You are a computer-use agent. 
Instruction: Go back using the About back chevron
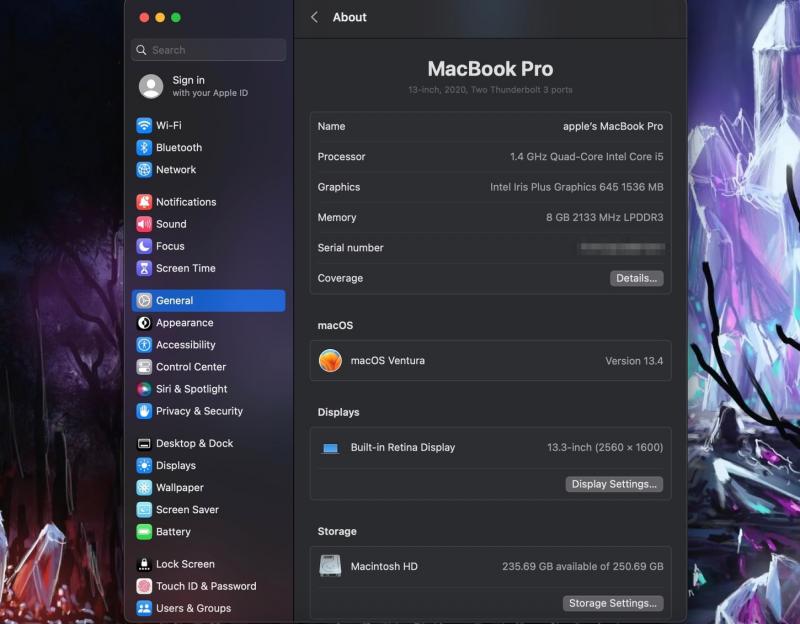[314, 17]
